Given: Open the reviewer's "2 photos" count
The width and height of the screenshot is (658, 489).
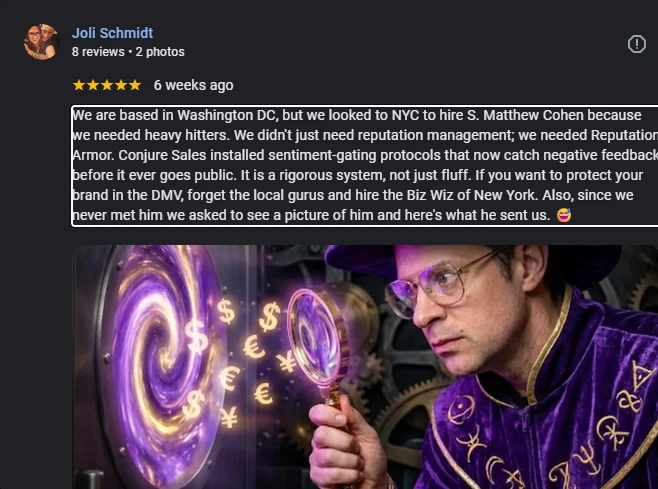Looking at the screenshot, I should pos(160,52).
